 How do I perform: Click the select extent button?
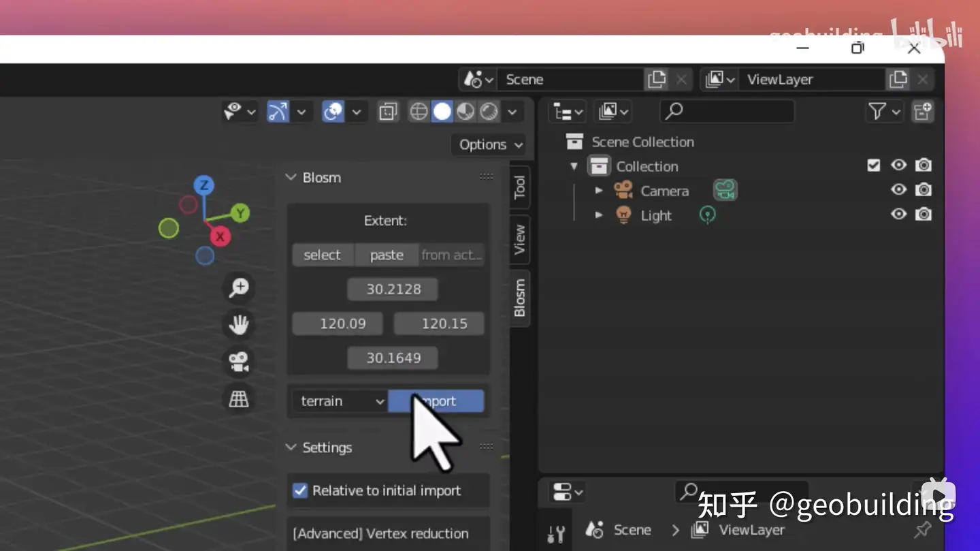point(323,255)
